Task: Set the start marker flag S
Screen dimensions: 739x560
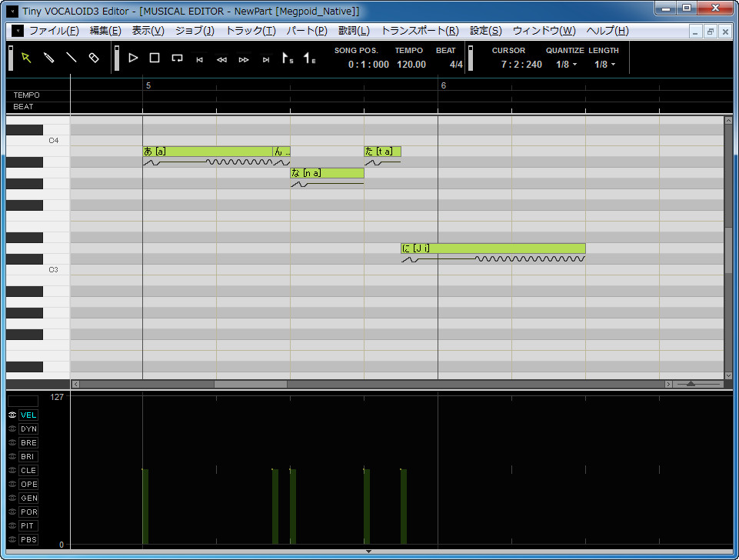Action: tap(288, 58)
